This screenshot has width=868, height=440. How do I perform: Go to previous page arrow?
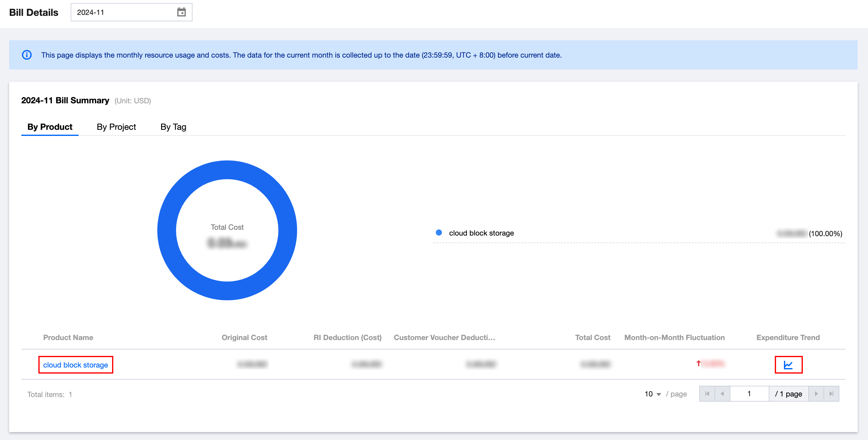coord(722,393)
